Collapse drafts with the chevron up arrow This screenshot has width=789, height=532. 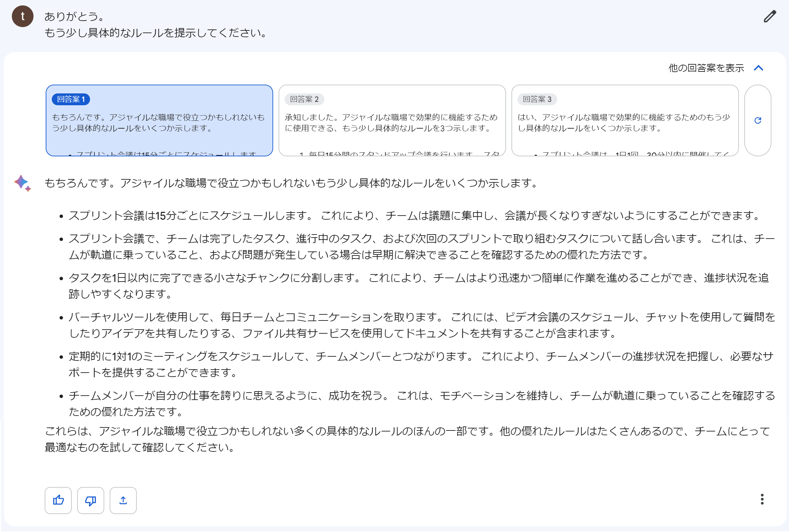759,68
